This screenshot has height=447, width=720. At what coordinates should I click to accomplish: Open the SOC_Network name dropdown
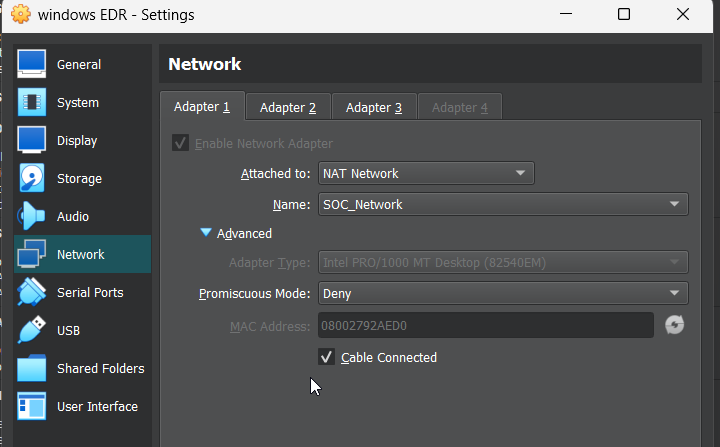click(503, 205)
